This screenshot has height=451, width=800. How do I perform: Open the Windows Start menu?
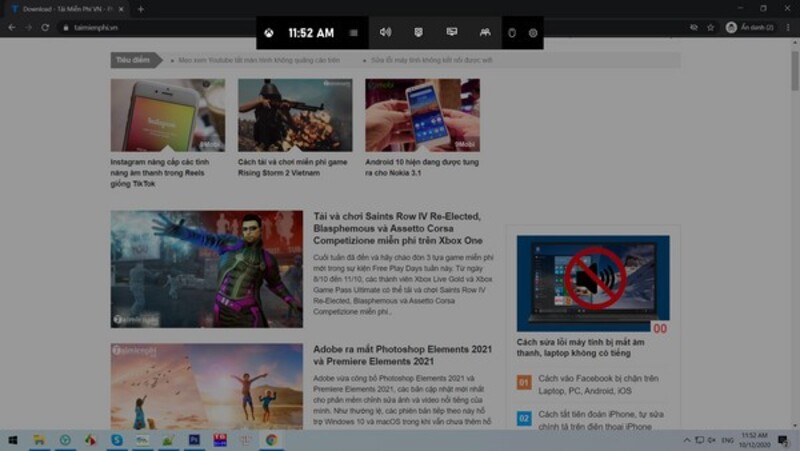(x=13, y=440)
